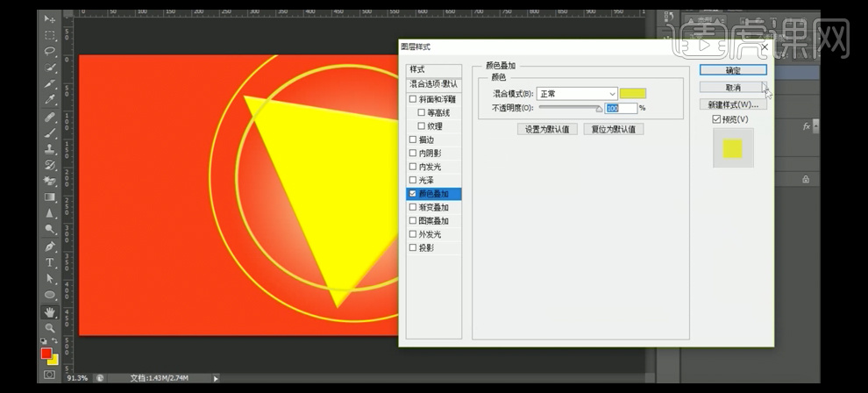Collapse layer effects arrow next to fx
Viewport: 868px width, 393px height.
[x=815, y=126]
